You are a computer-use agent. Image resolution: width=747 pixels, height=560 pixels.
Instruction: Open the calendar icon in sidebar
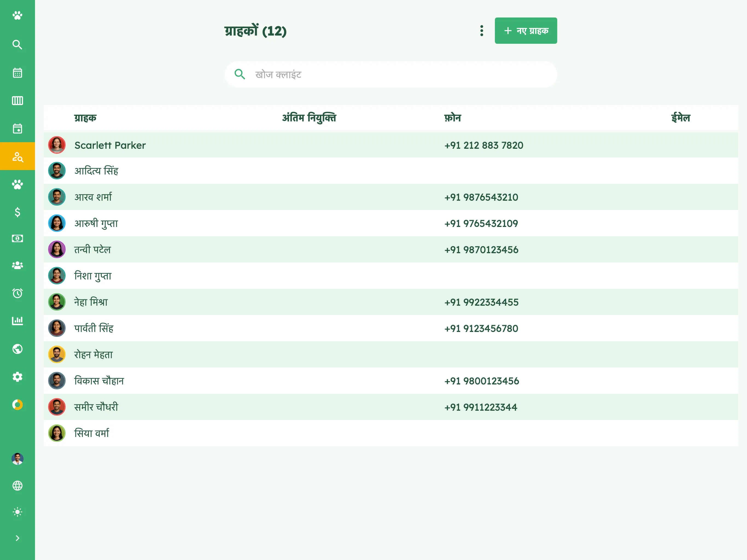point(17,73)
